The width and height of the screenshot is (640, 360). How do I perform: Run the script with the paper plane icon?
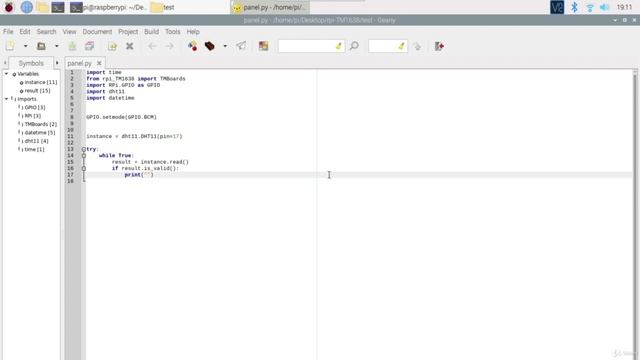[x=241, y=46]
